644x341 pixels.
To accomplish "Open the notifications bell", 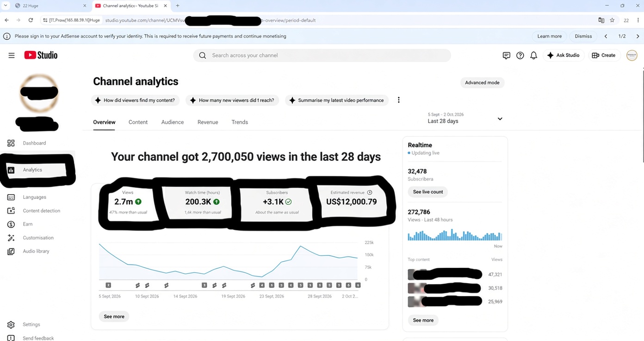I will pyautogui.click(x=533, y=55).
